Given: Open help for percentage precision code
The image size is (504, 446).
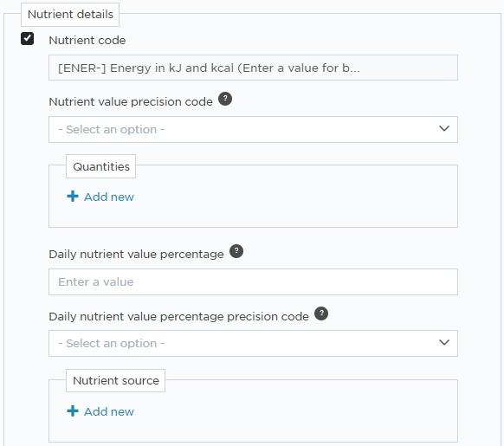Looking at the screenshot, I should (x=321, y=313).
